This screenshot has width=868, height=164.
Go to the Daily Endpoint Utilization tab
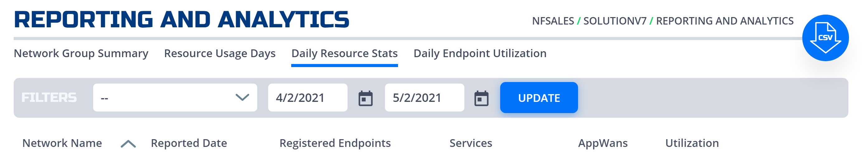[x=480, y=53]
